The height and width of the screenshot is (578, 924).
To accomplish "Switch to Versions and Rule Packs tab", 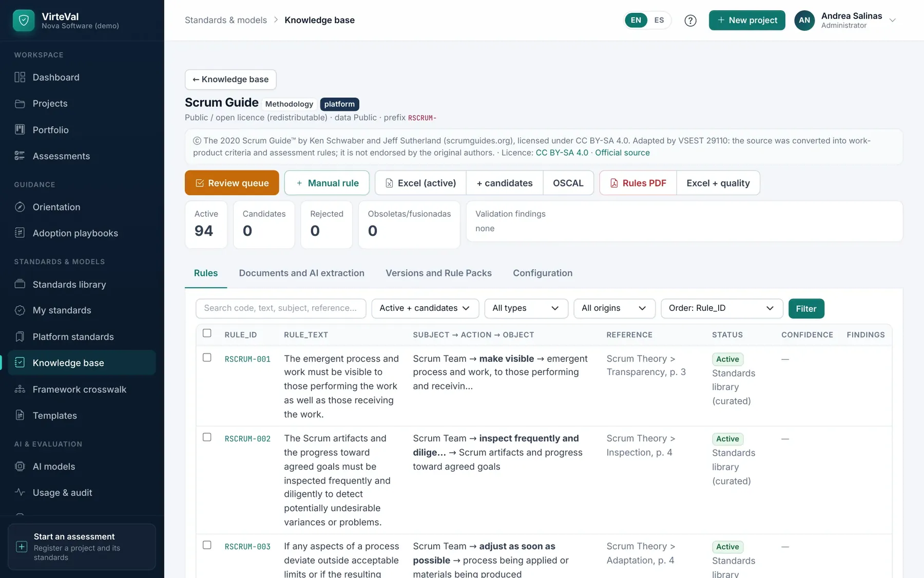I will click(438, 273).
